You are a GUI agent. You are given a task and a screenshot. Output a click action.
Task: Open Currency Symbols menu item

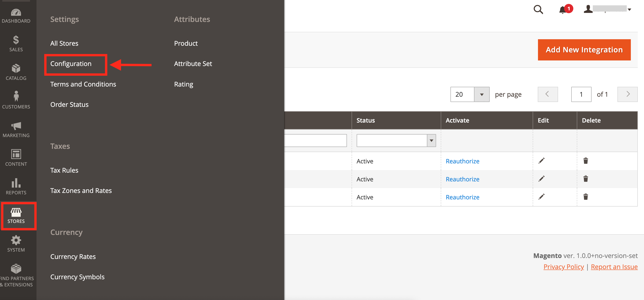click(x=78, y=277)
